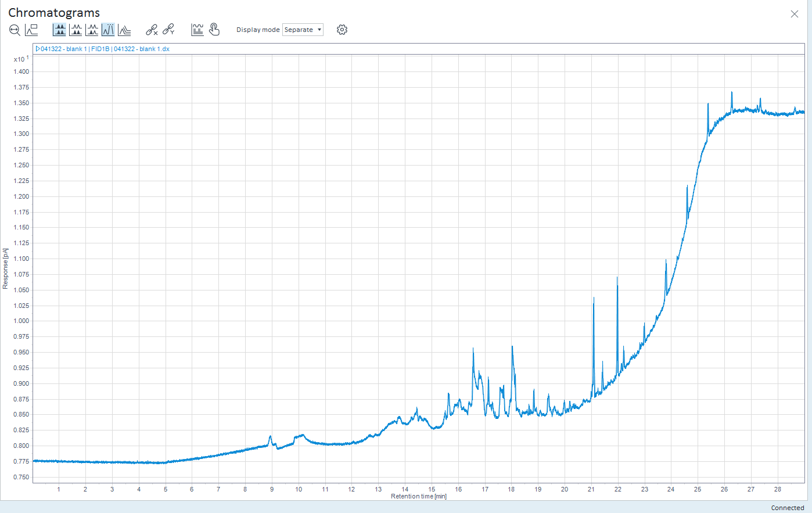This screenshot has height=513, width=812.
Task: Select the overlaid signals offset icon
Action: tap(124, 30)
